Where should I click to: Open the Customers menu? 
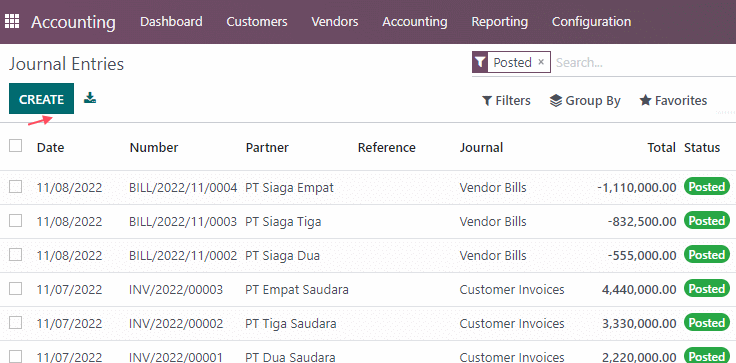point(257,22)
